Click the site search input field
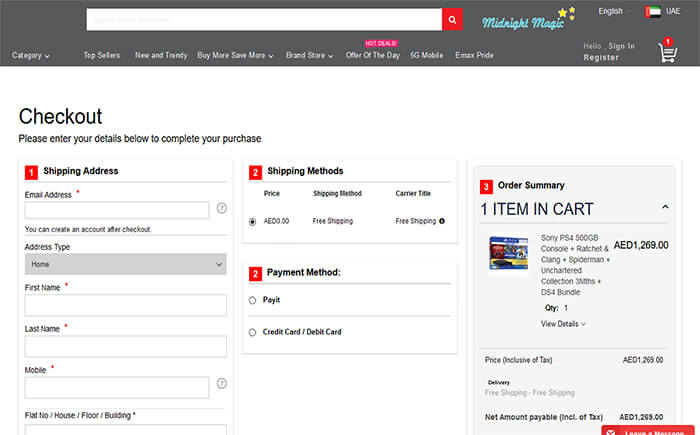 click(x=264, y=20)
